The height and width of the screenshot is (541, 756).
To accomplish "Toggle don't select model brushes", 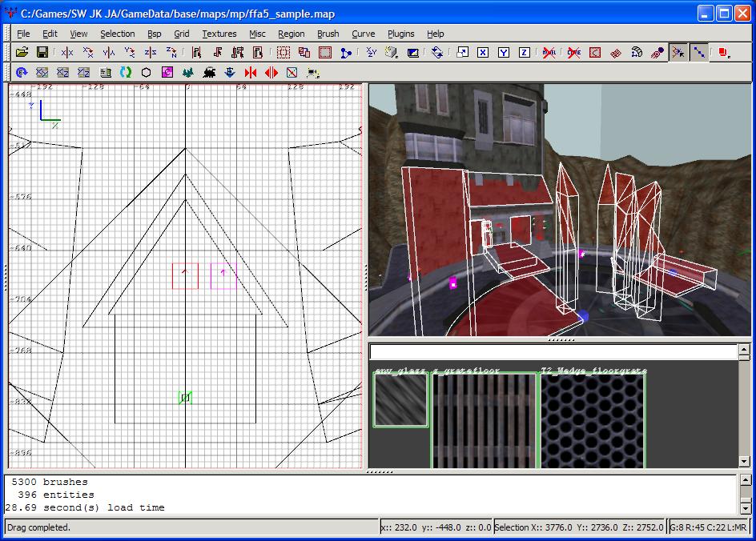I will [549, 53].
